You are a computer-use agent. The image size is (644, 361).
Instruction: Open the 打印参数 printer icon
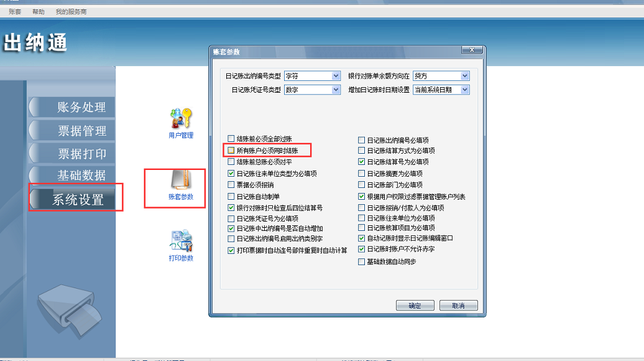pos(181,245)
